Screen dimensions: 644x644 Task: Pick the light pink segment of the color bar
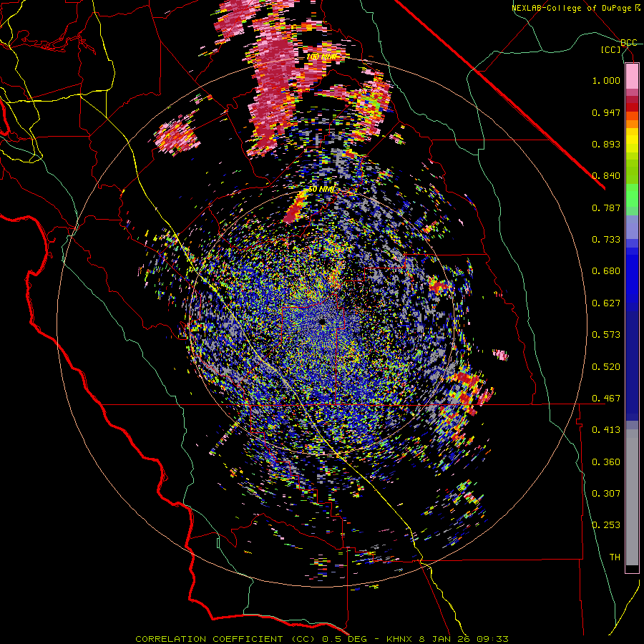click(x=632, y=77)
